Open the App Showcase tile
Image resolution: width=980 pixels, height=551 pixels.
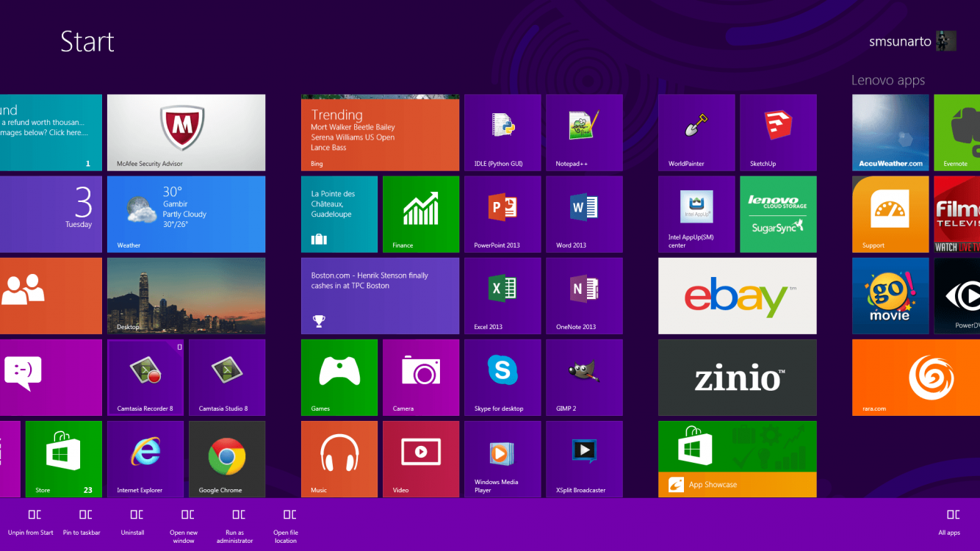tap(737, 459)
